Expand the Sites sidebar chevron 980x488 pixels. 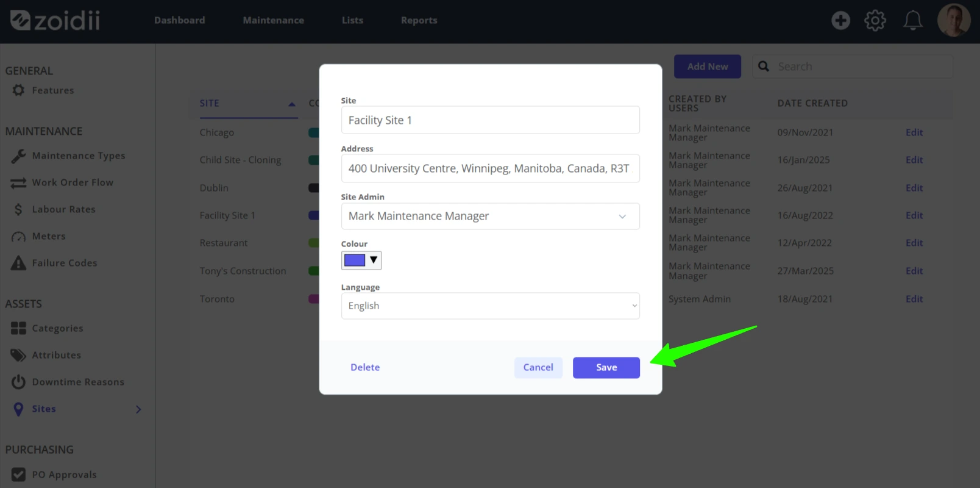[x=138, y=409]
